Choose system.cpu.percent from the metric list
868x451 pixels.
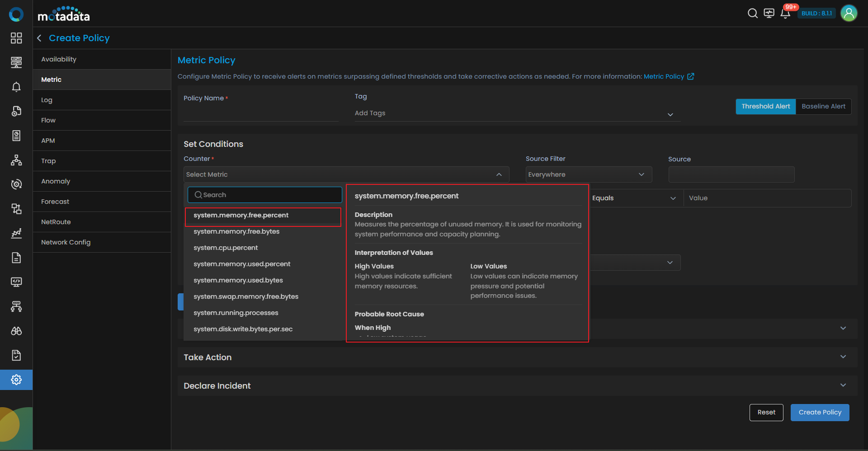click(x=226, y=248)
